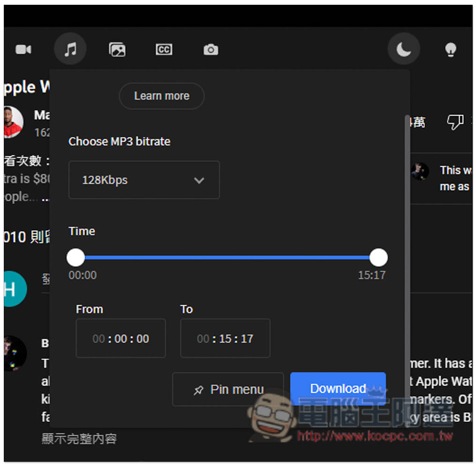476x467 pixels.
Task: Click the Pin menu button
Action: coord(228,389)
